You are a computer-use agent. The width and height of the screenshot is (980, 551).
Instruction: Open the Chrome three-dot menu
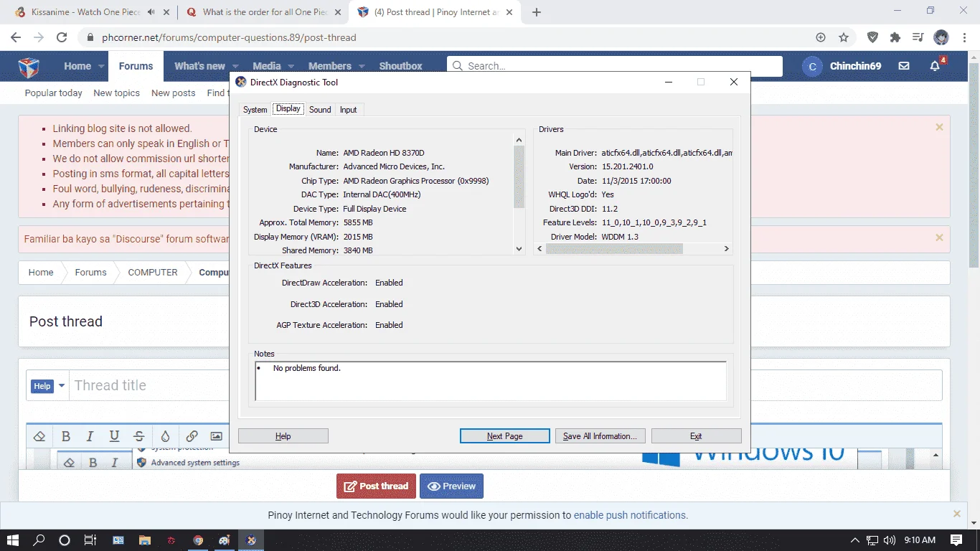[964, 37]
